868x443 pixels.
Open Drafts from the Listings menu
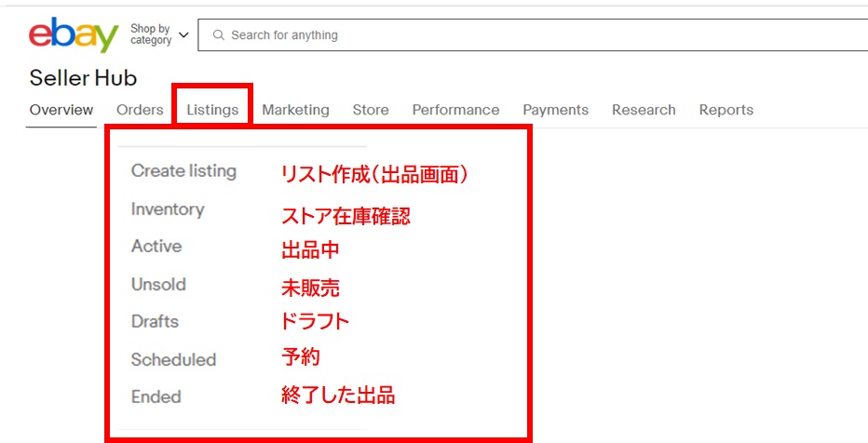[x=155, y=322]
